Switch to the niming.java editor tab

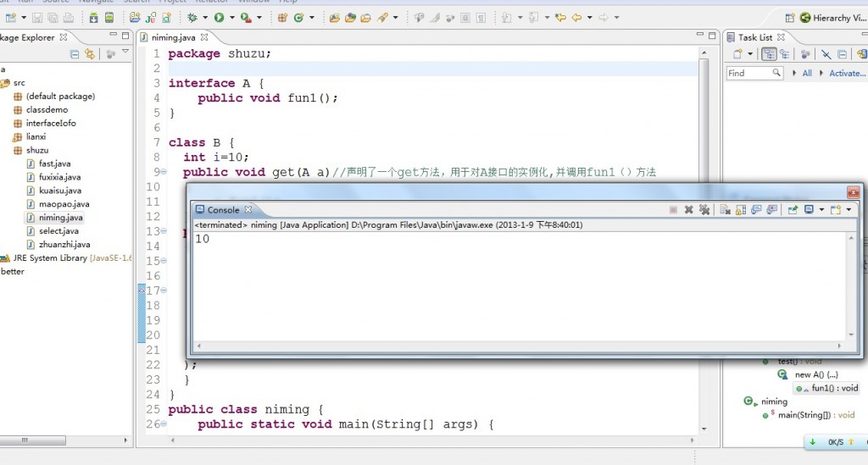173,37
